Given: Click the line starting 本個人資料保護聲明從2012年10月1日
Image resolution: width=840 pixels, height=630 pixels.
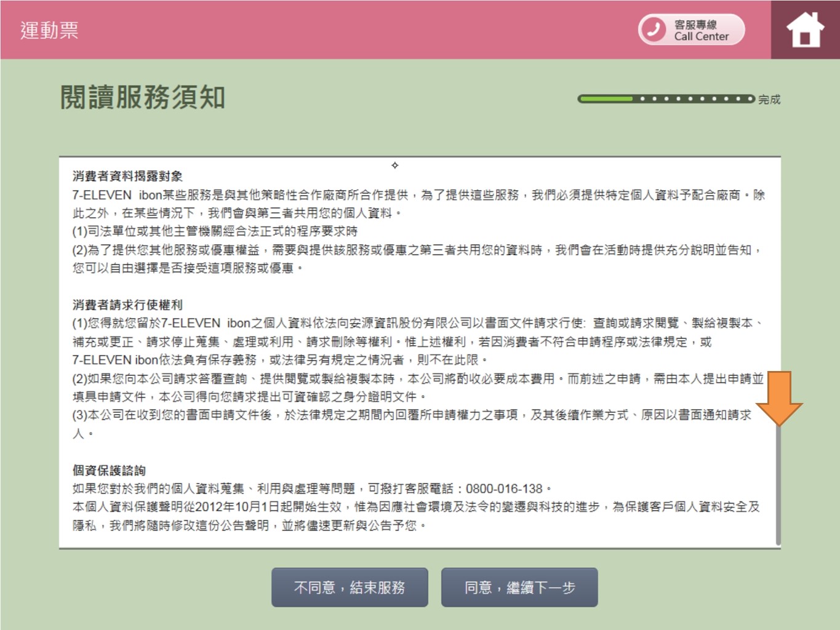Looking at the screenshot, I should tap(416, 507).
